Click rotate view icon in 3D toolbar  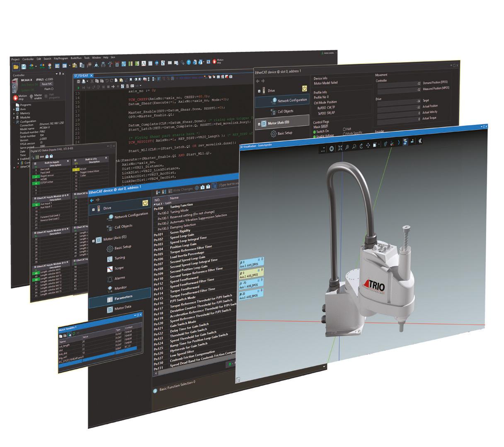tap(361, 146)
